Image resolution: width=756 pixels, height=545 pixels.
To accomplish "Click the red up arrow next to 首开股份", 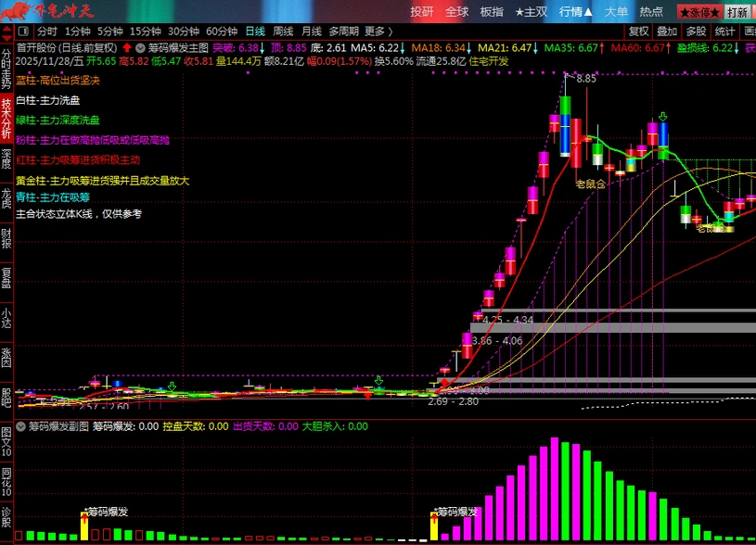I will coord(126,47).
